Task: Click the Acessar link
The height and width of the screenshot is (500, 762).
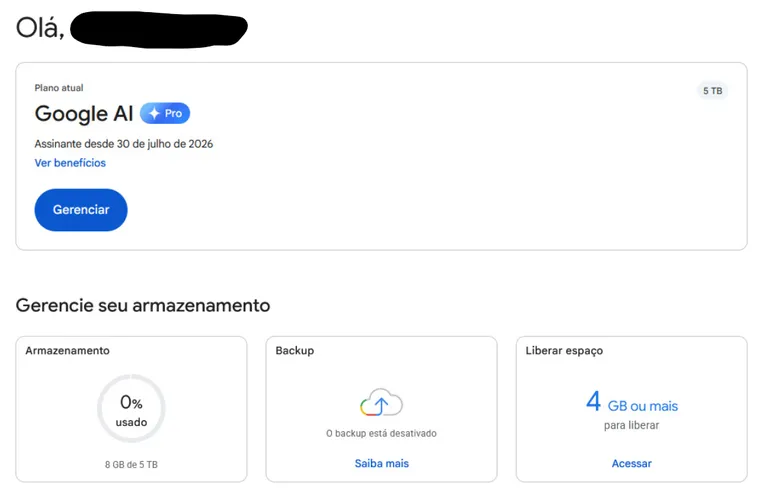Action: (x=631, y=464)
